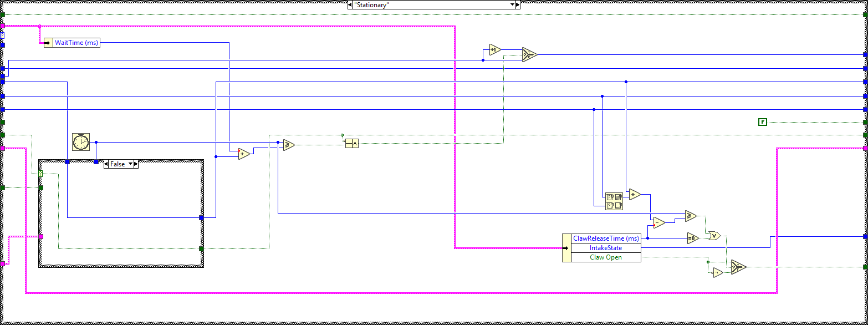Open the Unbundle By Name cluster node
Screen dimensions: 868x325
pyautogui.click(x=614, y=201)
